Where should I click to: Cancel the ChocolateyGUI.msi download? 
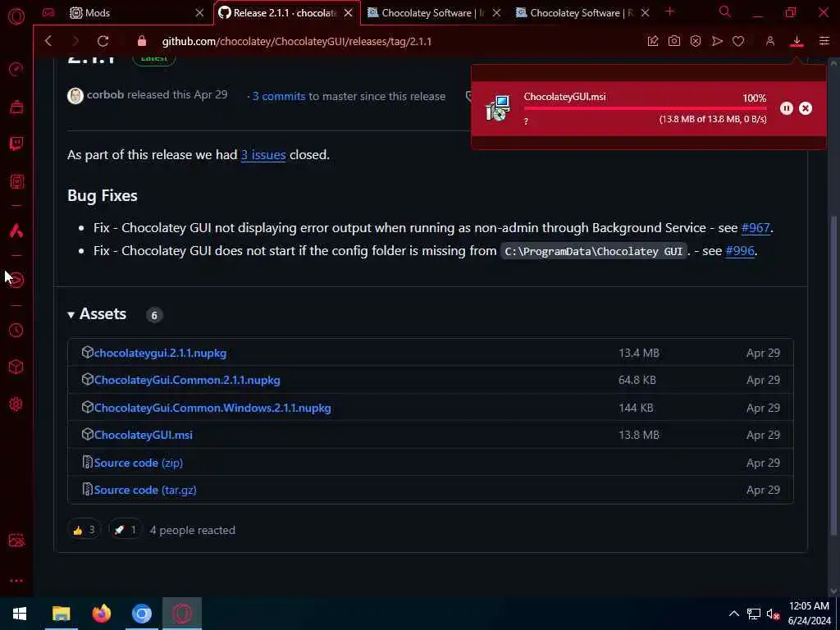[x=806, y=108]
